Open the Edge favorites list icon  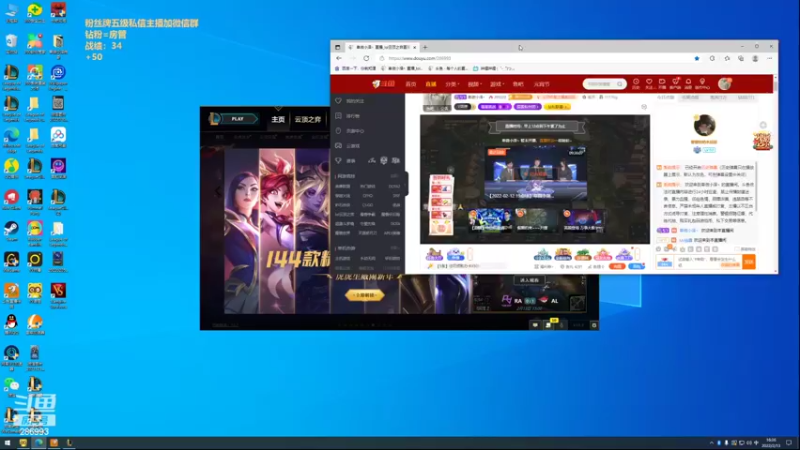click(727, 58)
